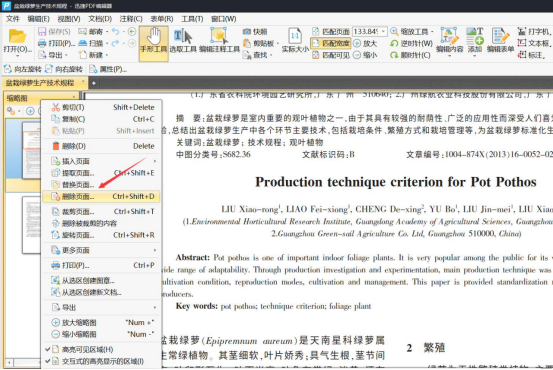Select the 编辑注释工具 annotation edit tool
The image size is (553, 370).
coord(219,41)
